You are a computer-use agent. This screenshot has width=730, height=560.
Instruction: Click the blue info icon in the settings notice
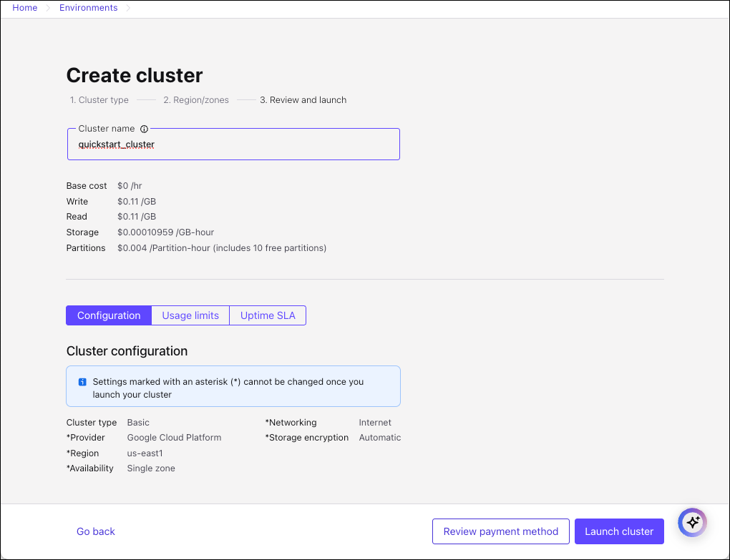82,382
